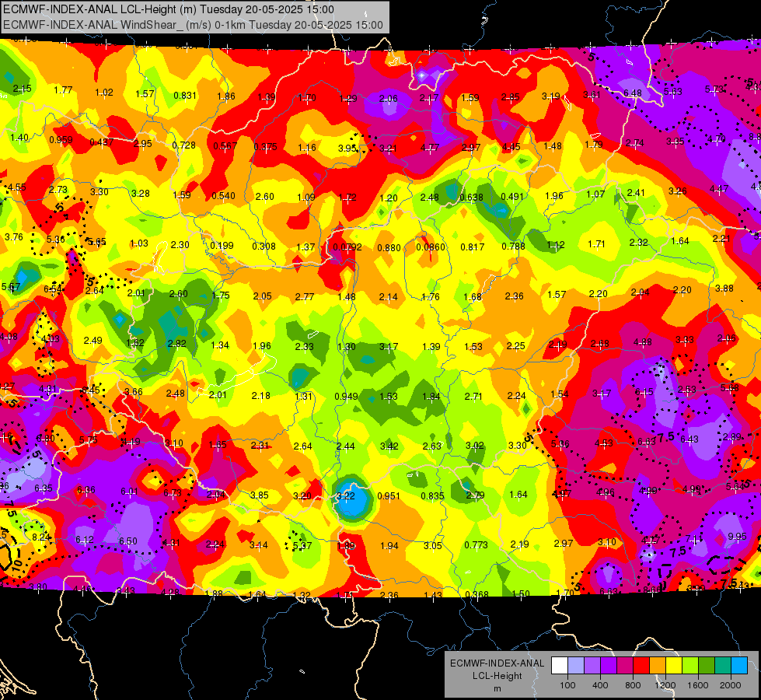Click the wind shear value 0.437

(x=101, y=142)
